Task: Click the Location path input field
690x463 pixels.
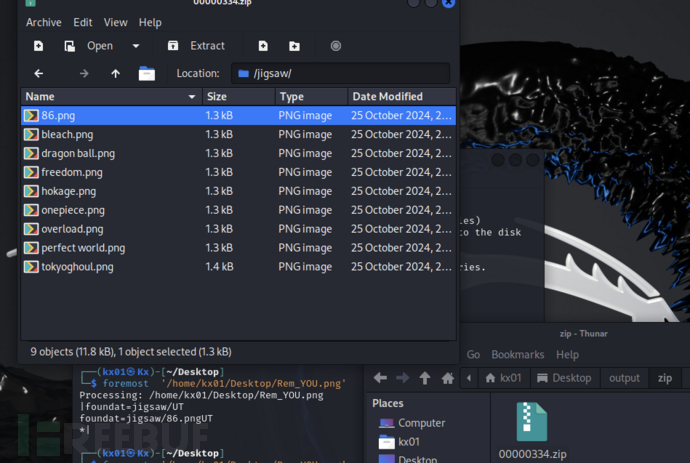Action: [340, 74]
